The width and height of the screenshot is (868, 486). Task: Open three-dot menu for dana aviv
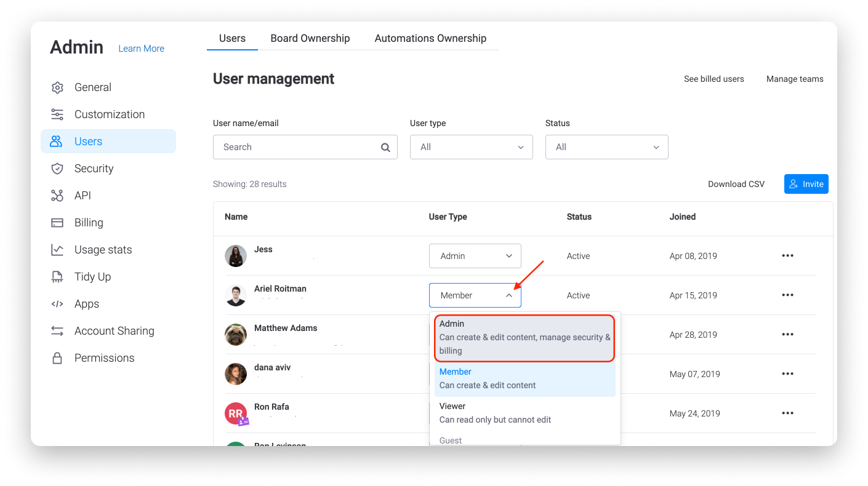pos(787,374)
